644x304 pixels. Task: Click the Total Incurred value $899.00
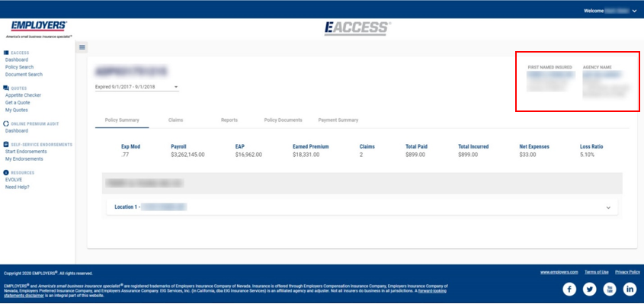468,155
